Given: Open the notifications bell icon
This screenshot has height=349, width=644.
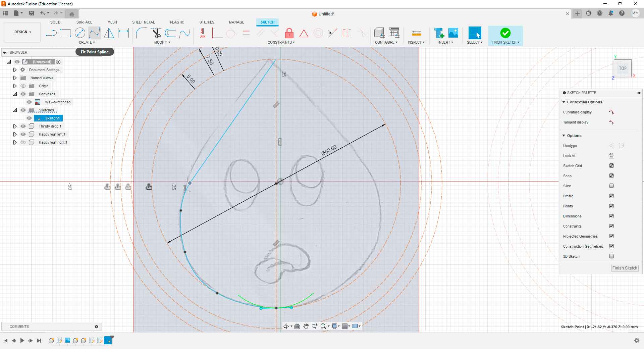Looking at the screenshot, I should click(x=611, y=13).
